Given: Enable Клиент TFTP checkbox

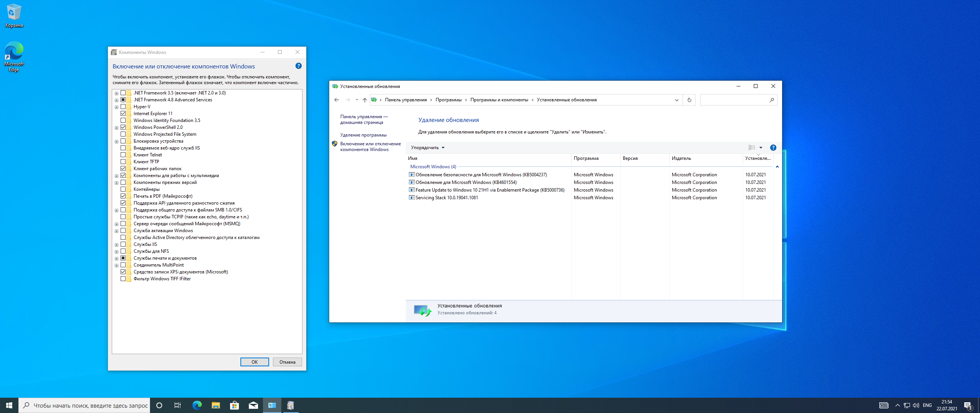Looking at the screenshot, I should (123, 162).
